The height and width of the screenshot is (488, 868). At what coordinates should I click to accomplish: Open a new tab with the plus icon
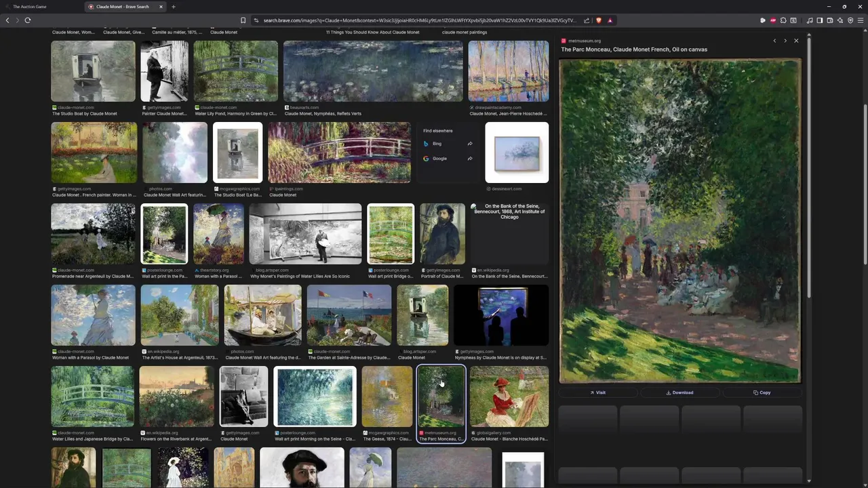173,7
